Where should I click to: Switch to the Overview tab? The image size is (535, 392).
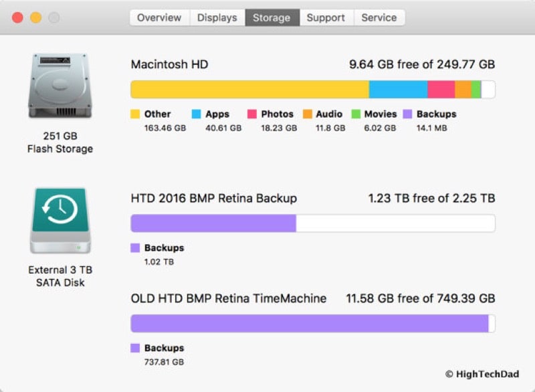159,18
